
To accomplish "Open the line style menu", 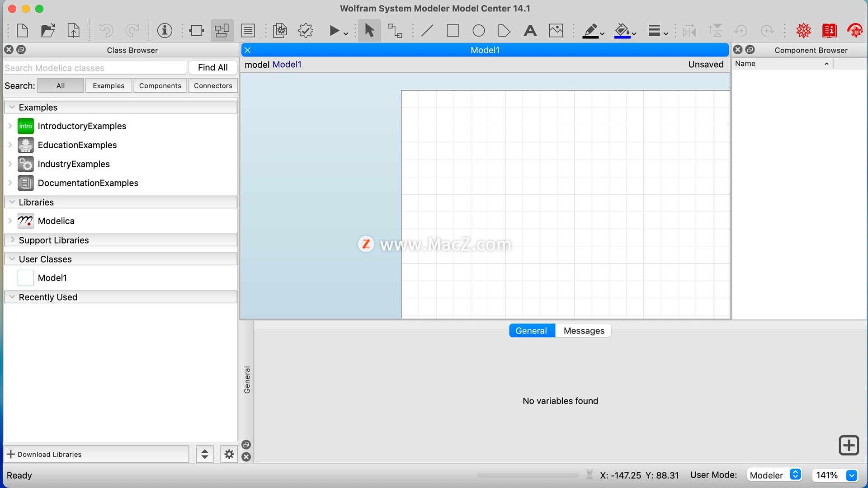I will (658, 31).
